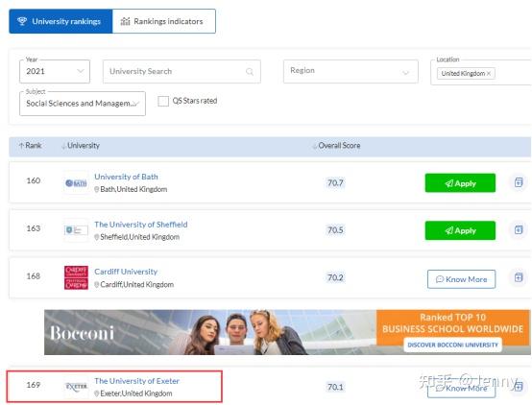The width and height of the screenshot is (532, 405).
Task: Click Sheffield's overall score 70.5
Action: tap(335, 230)
